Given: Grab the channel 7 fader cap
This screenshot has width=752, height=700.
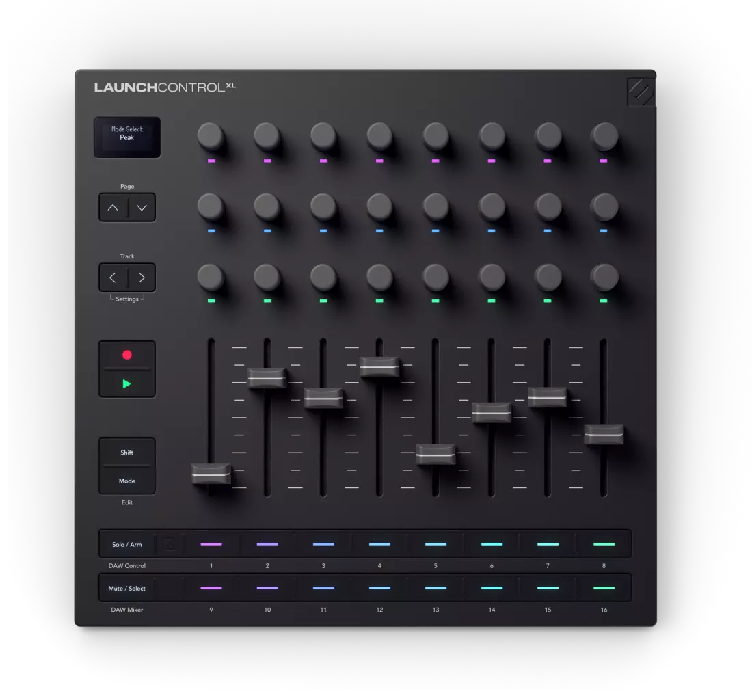Looking at the screenshot, I should point(548,397).
